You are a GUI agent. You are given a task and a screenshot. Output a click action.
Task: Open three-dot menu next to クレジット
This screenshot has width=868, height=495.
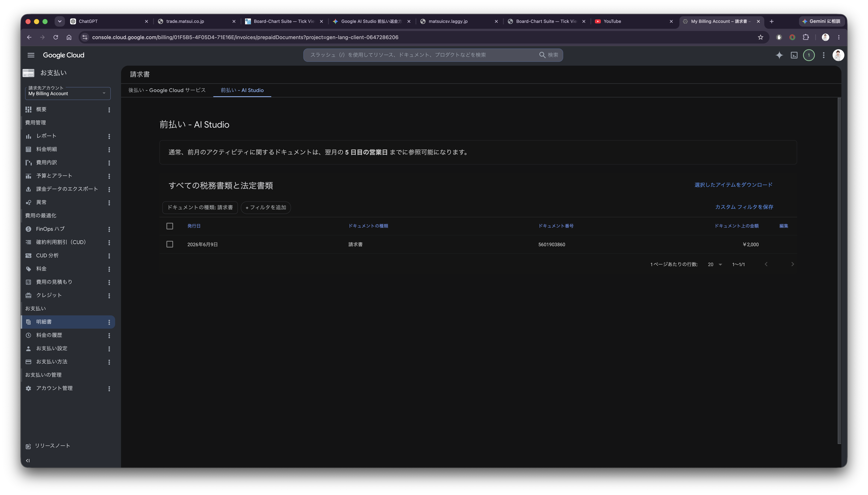click(109, 296)
